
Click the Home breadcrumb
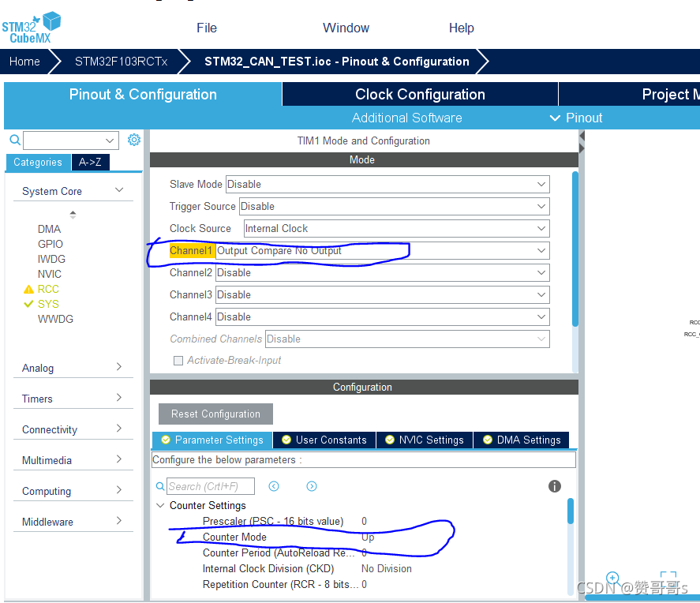click(x=24, y=61)
